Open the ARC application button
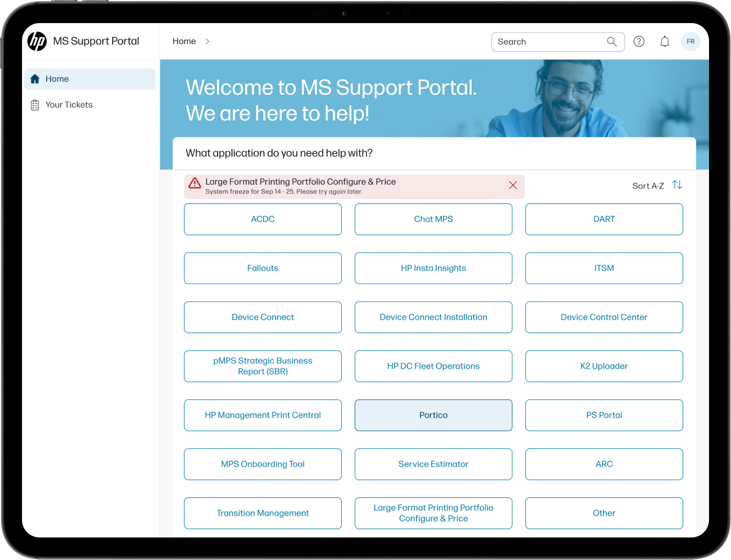The width and height of the screenshot is (731, 560). pos(604,464)
